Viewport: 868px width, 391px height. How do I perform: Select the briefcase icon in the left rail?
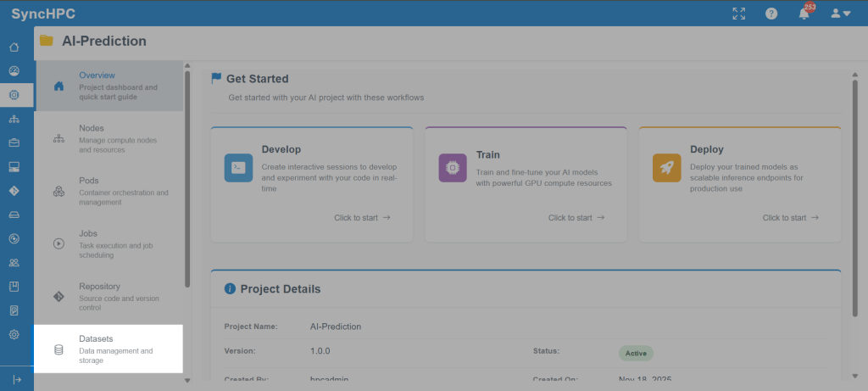[x=14, y=142]
